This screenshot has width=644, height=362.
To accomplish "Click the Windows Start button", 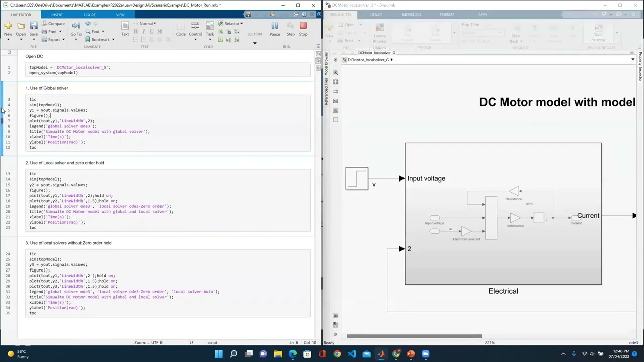I will tap(219, 354).
